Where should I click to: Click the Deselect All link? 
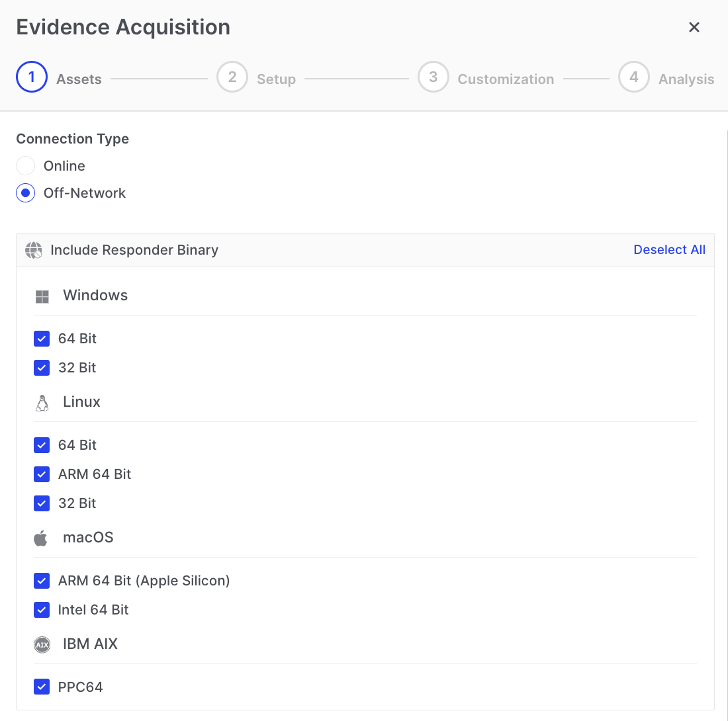pos(669,250)
